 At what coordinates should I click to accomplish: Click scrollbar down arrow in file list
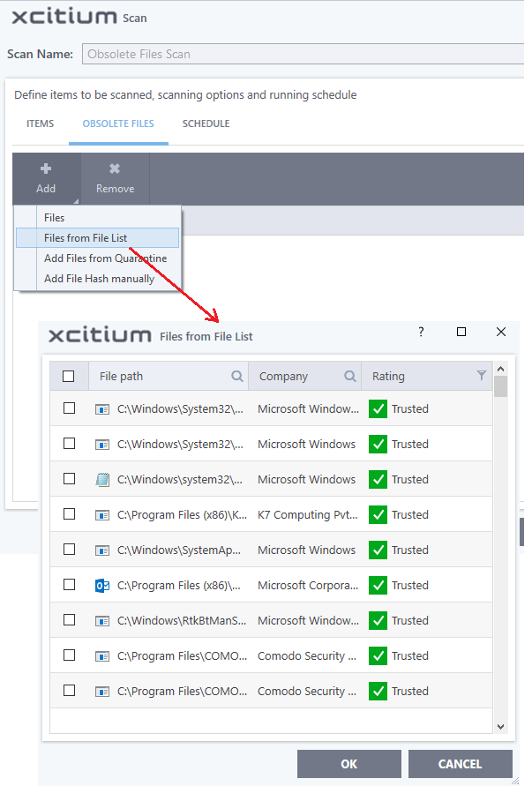[x=500, y=726]
